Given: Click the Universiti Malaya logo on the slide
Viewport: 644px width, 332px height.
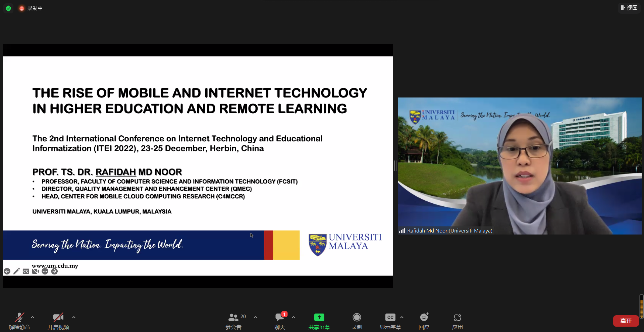Looking at the screenshot, I should [x=345, y=245].
